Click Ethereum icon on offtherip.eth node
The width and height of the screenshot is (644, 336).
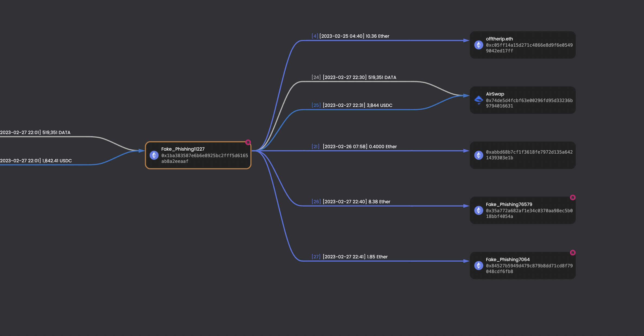tap(478, 45)
